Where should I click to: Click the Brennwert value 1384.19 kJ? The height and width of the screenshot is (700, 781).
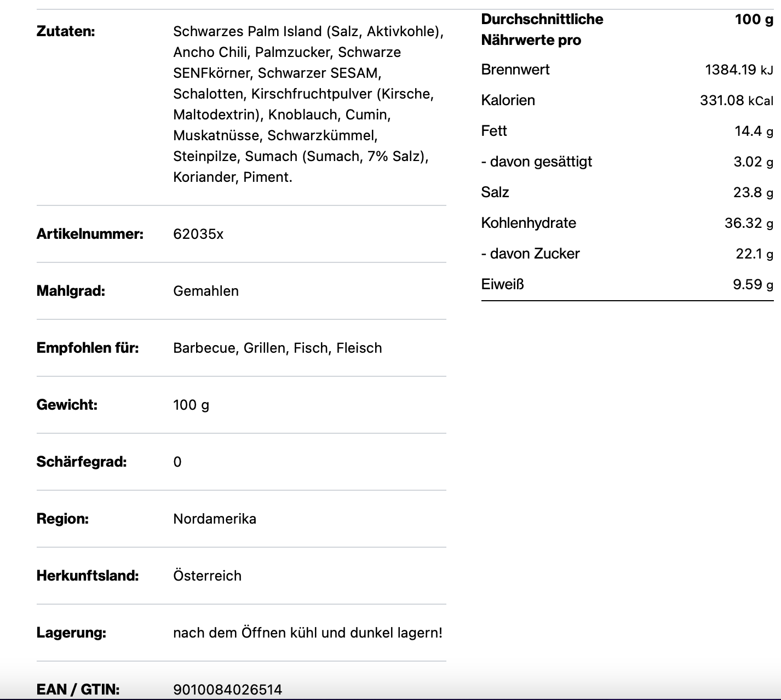[738, 70]
